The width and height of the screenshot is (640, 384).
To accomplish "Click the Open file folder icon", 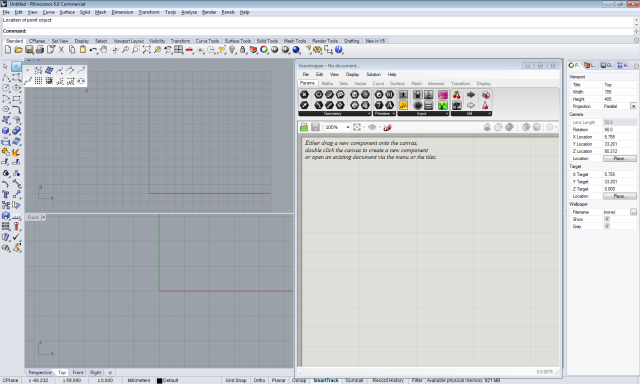I will coord(18,50).
